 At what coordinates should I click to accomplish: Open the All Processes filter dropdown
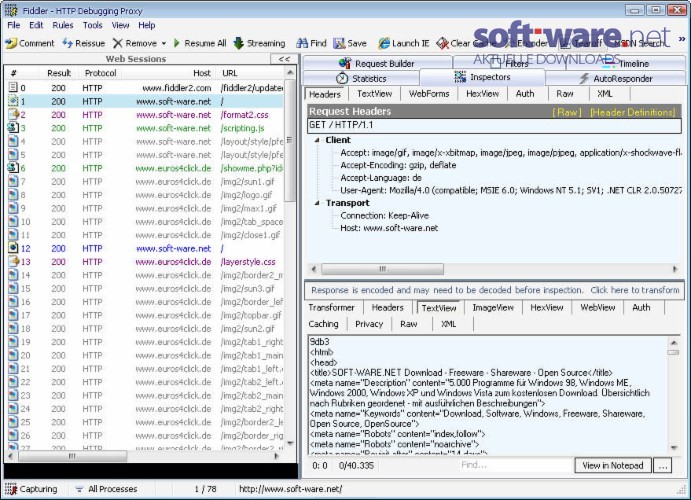click(x=106, y=489)
